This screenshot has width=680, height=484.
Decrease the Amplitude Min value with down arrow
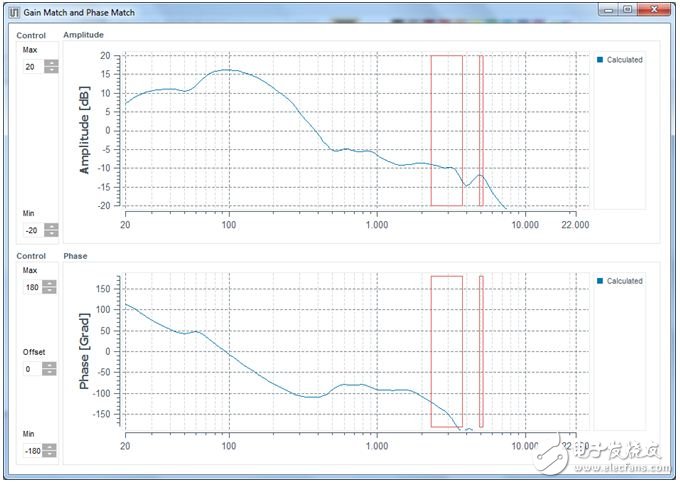click(x=51, y=232)
